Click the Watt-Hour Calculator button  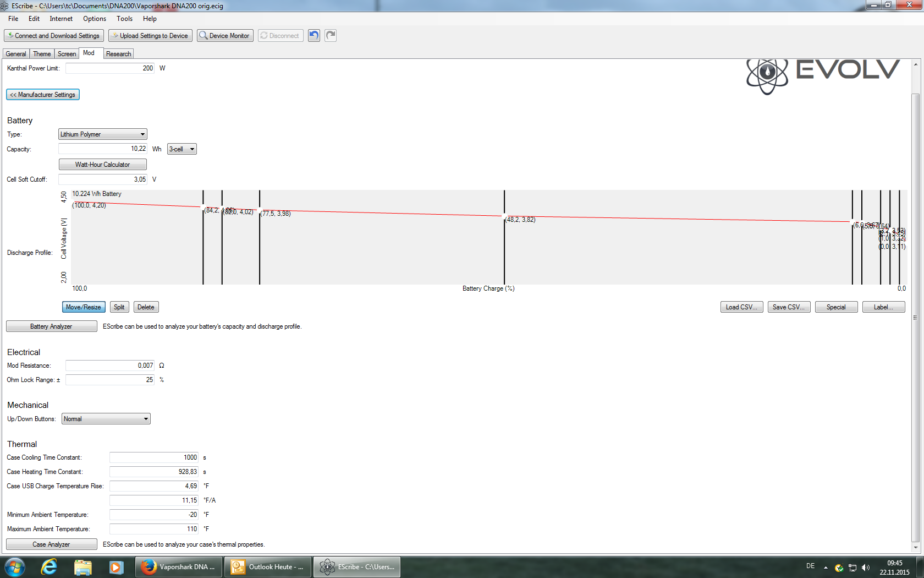(x=102, y=165)
